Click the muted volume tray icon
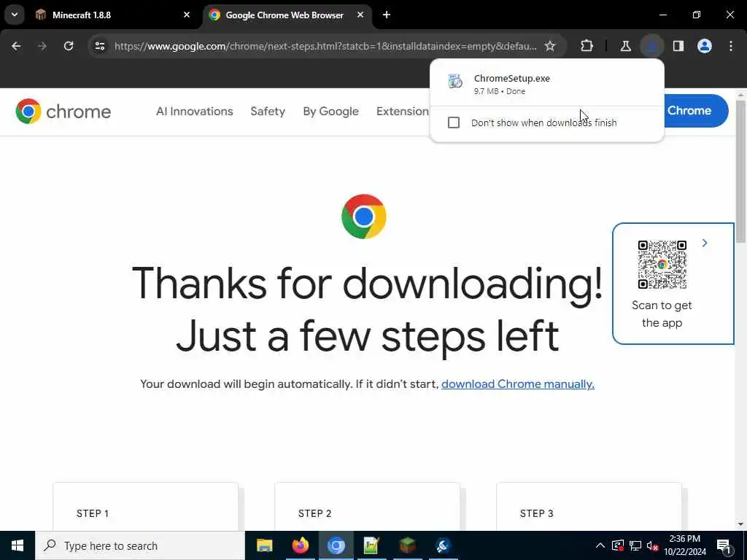The image size is (747, 560). tap(653, 545)
